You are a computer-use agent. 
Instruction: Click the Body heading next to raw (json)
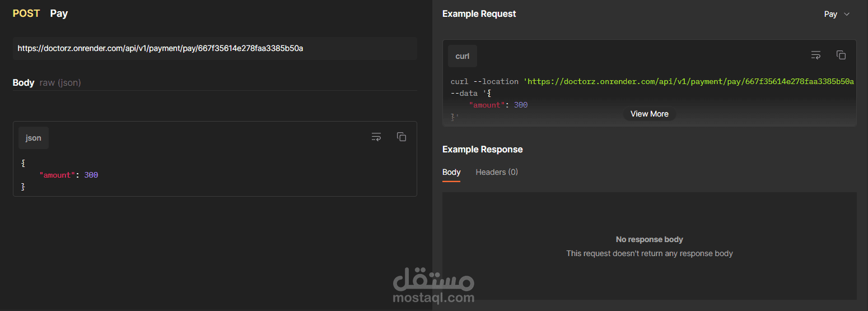(x=24, y=82)
